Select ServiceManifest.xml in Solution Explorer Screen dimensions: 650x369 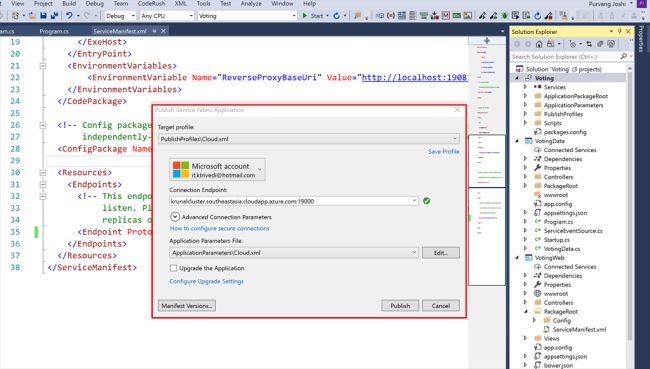tap(579, 329)
